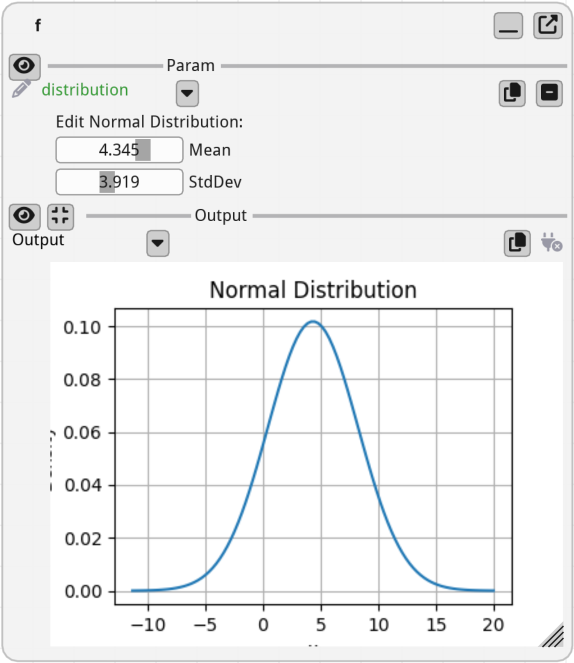Open the node in external window icon

pyautogui.click(x=548, y=25)
